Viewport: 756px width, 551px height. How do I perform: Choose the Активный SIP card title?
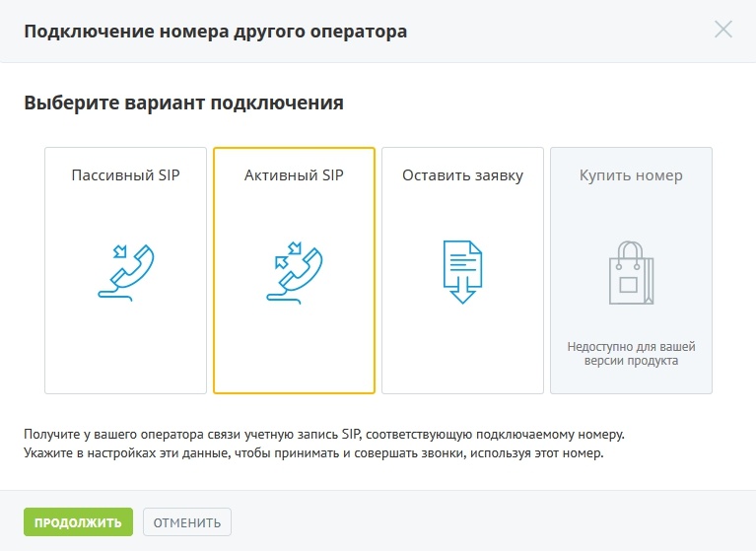pos(294,175)
